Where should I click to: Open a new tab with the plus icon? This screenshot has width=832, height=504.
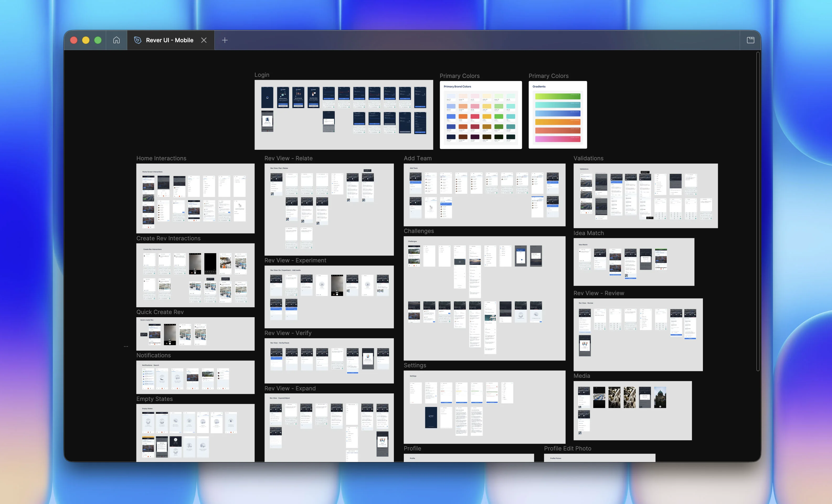tap(225, 40)
